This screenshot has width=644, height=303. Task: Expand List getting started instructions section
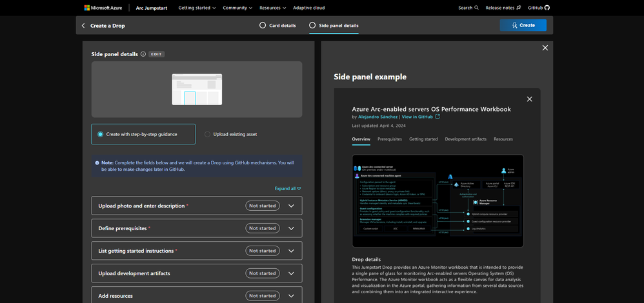197,251
